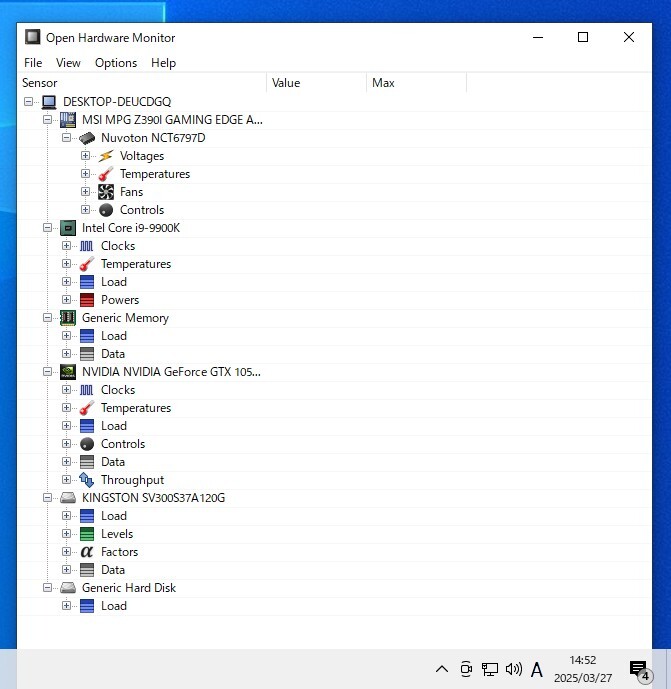Screen dimensions: 671x689
Task: Click the IME input mode A indicator
Action: (x=537, y=670)
